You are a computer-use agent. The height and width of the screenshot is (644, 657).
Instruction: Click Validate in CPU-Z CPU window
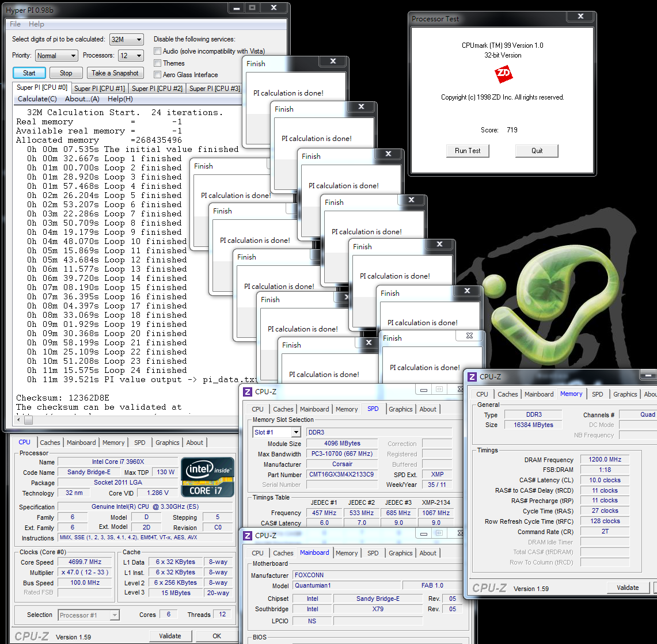click(x=170, y=636)
